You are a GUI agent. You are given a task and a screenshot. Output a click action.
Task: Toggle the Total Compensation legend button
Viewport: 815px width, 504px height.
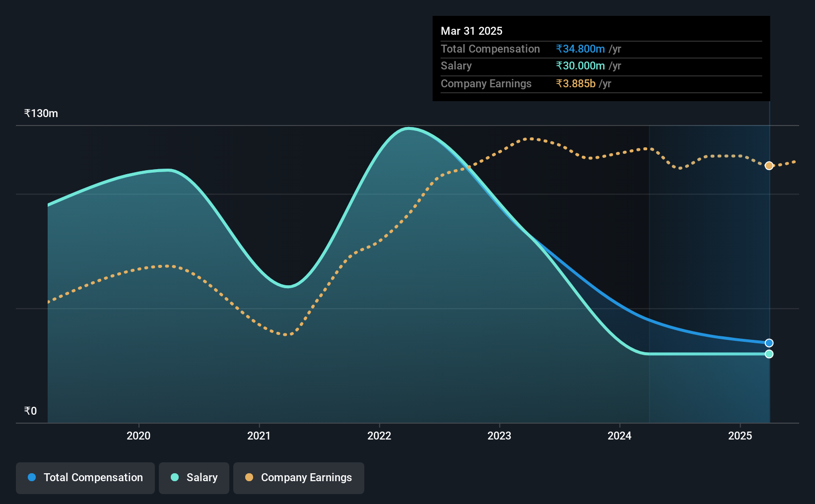click(85, 478)
